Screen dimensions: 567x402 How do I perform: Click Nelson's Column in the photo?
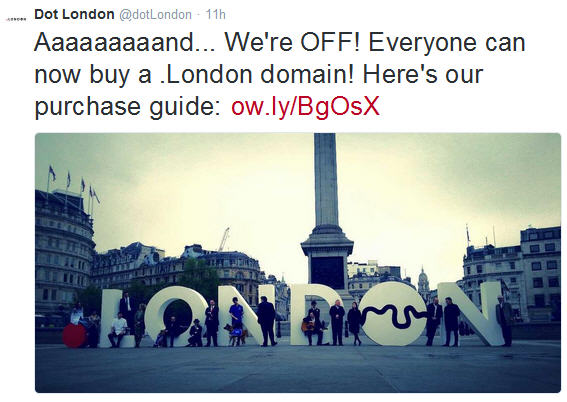pos(326,213)
